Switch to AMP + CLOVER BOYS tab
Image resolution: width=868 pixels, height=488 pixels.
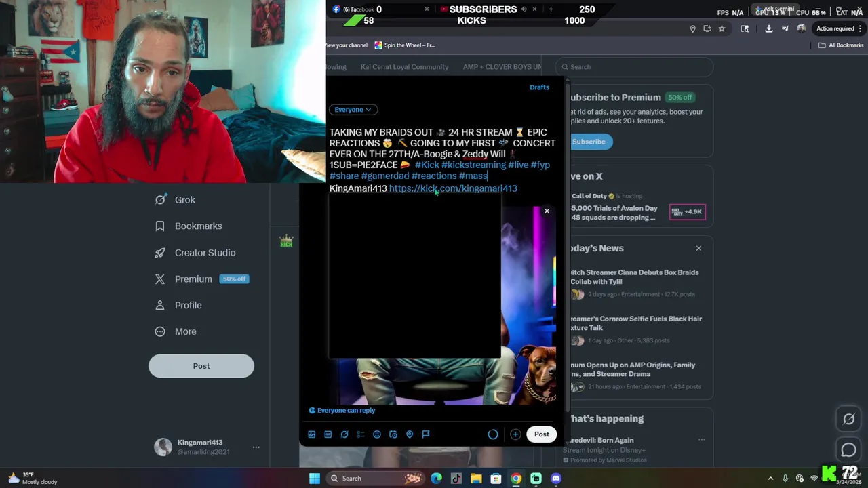tap(502, 67)
